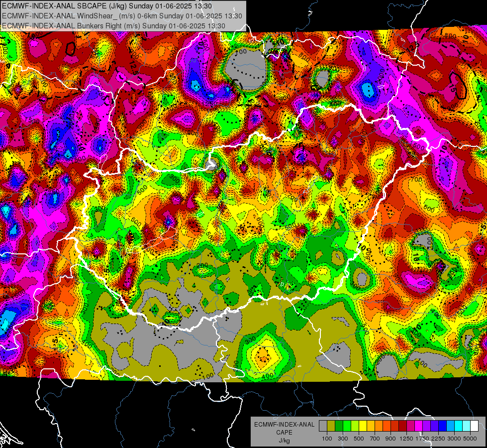
Task: Click the 300 legend tick label
Action: 343,439
